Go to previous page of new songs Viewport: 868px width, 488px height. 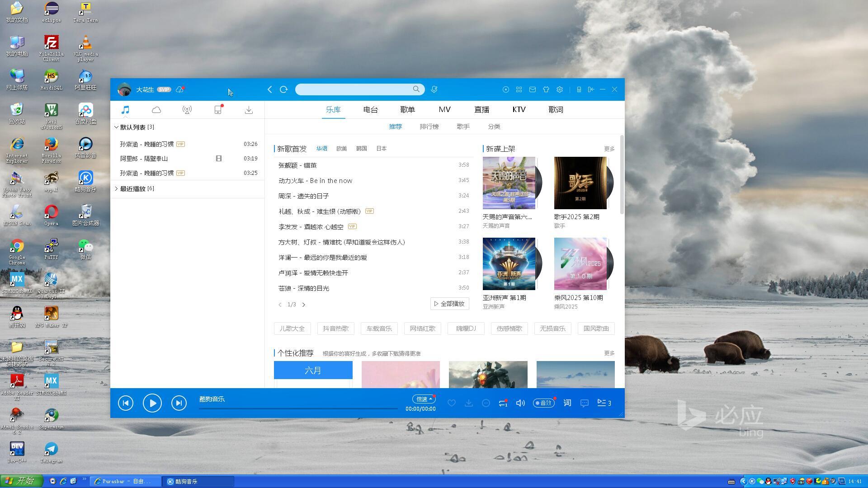coord(280,305)
